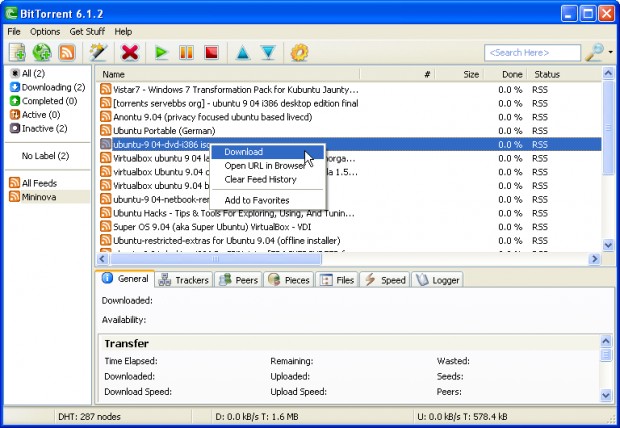Click the red X Remove torrent icon
Screen dimensions: 620x428
click(x=130, y=52)
